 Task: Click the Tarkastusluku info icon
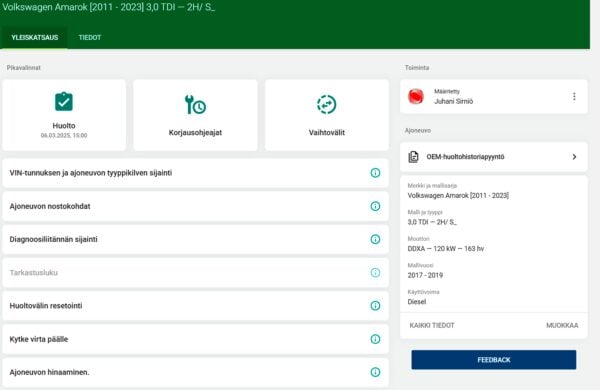coord(375,273)
